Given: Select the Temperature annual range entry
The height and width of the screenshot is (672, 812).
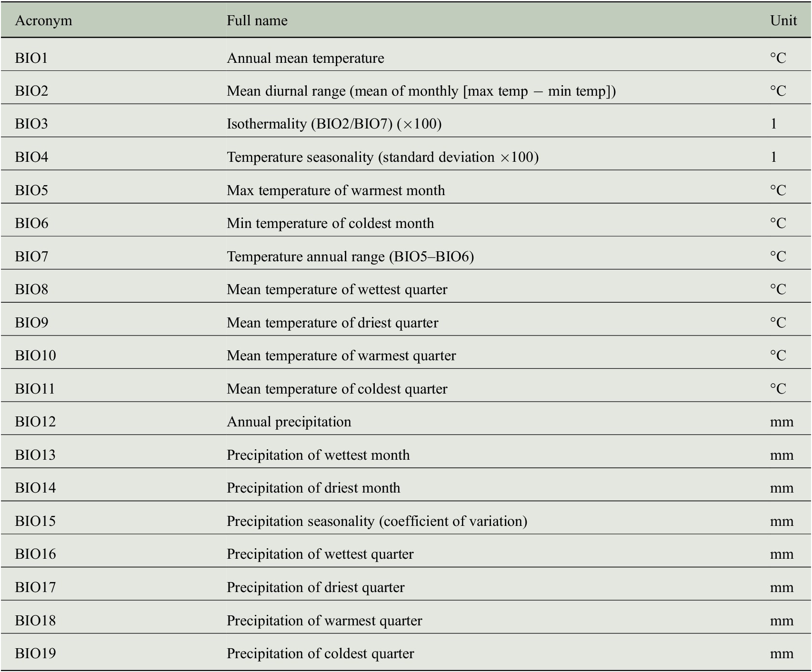Looking at the screenshot, I should pos(350,257).
